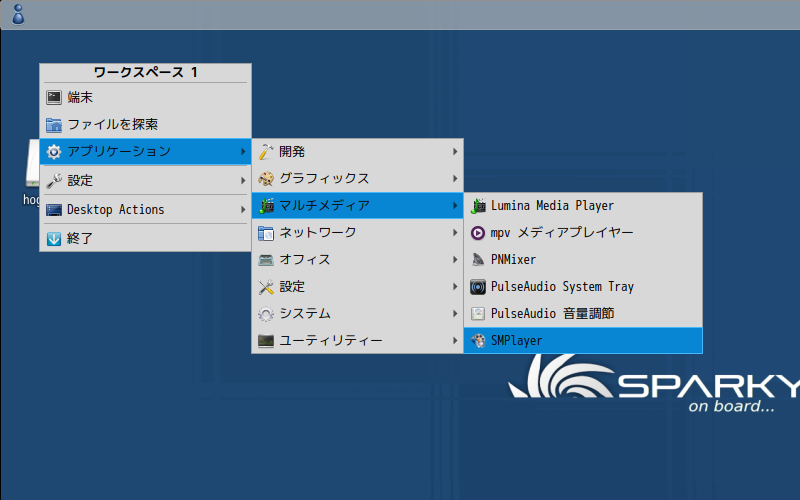Viewport: 800px width, 500px height.
Task: Select the ユーティリティー category label
Action: pos(331,340)
